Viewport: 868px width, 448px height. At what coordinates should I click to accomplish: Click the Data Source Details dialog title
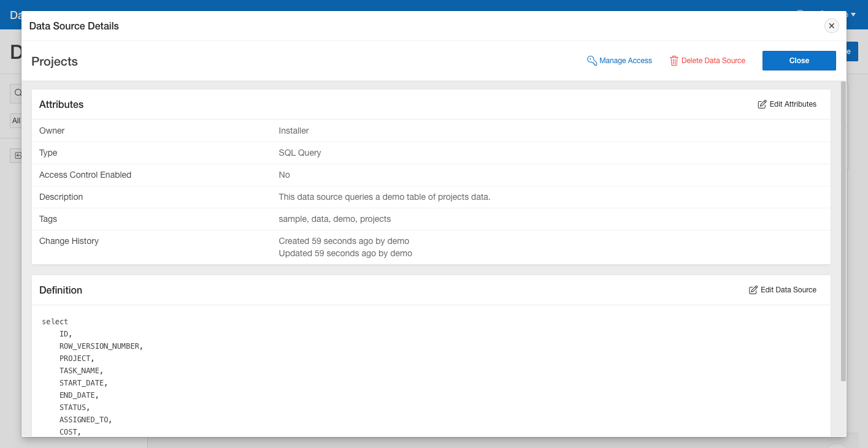[74, 26]
